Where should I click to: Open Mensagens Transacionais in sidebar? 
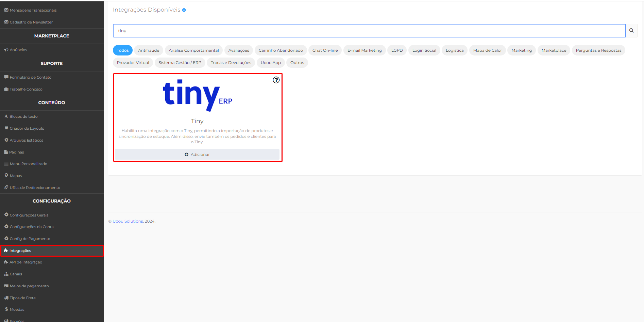52,10
